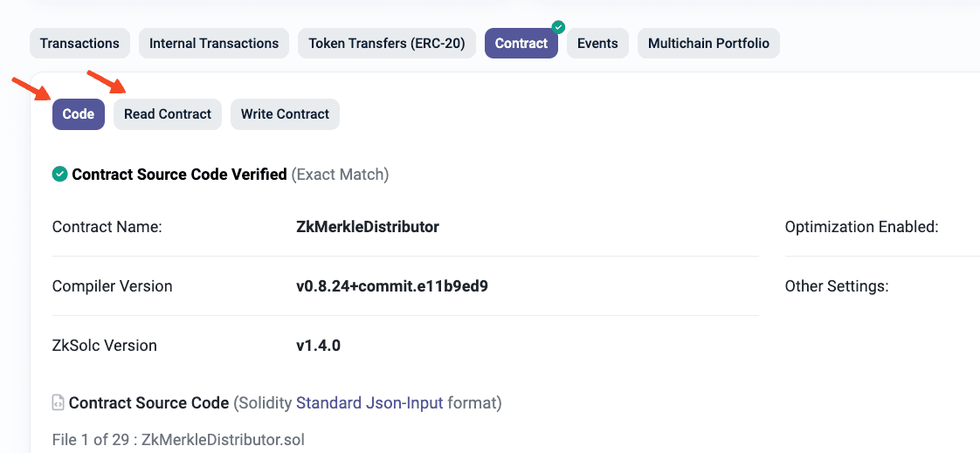The width and height of the screenshot is (980, 453).
Task: Click compiler version v0.8.24+commit.e11b9ed9 text
Action: point(392,286)
